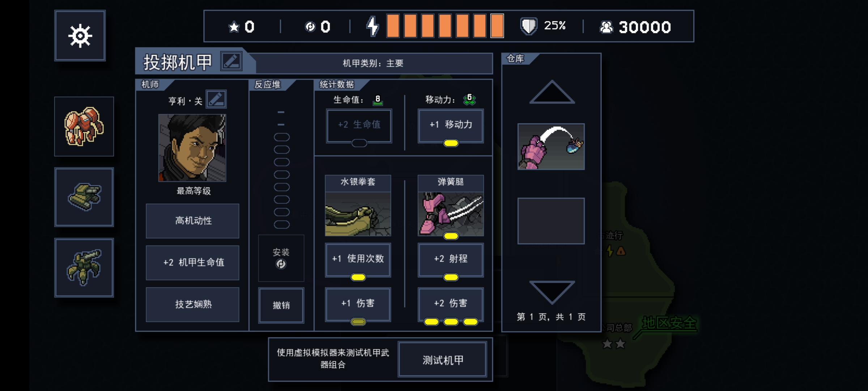Toggle the +1 使用次数 upgrade
Viewport: 868px width, 391px height.
click(358, 260)
